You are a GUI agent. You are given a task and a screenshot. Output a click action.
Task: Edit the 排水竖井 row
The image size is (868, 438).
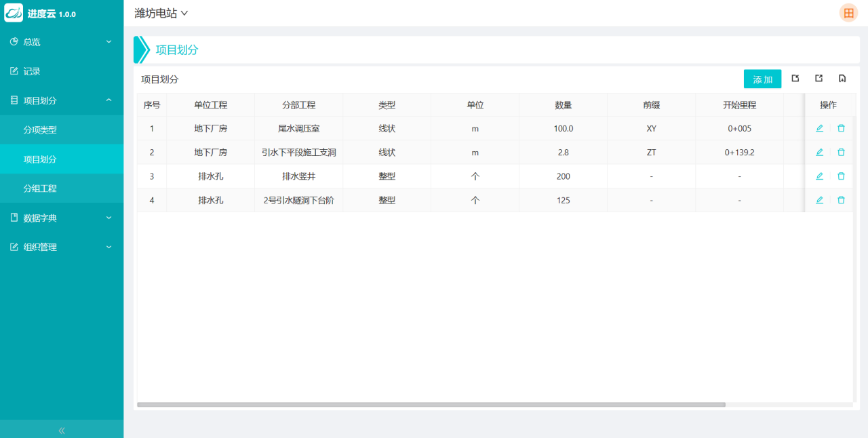(819, 176)
